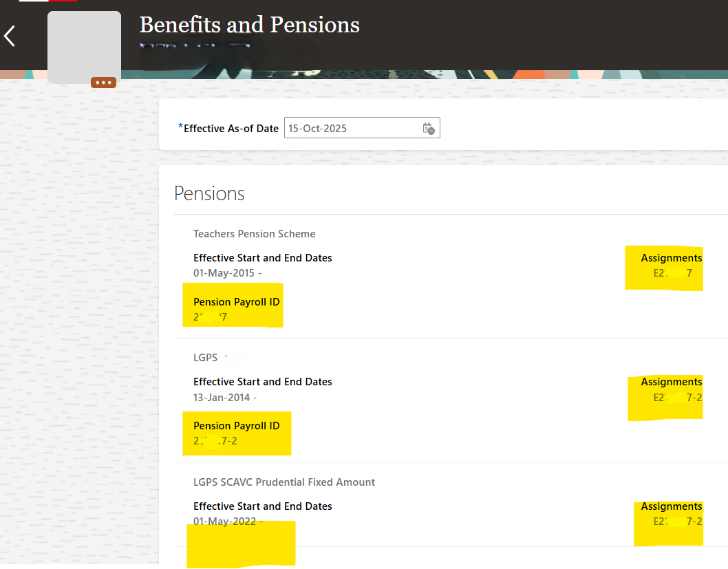Click the Benefits and Pensions page title
The image size is (728, 569).
click(249, 25)
